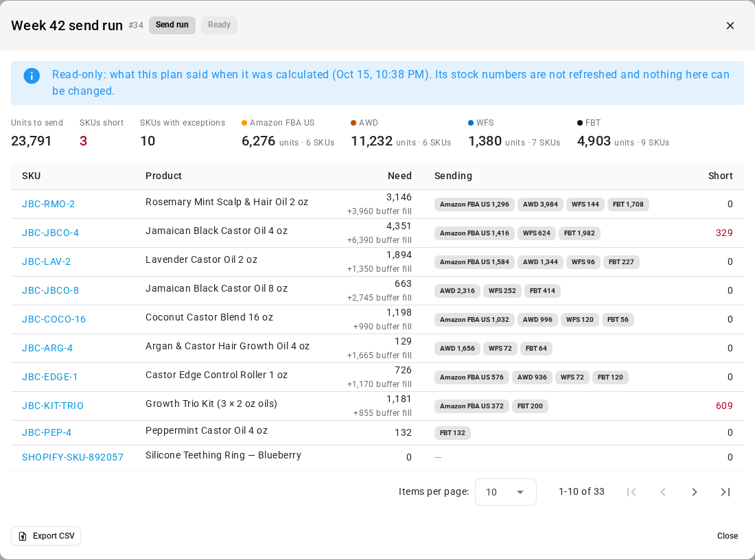This screenshot has height=560, width=755.
Task: Click the AWD 11,232 units summary
Action: click(401, 141)
